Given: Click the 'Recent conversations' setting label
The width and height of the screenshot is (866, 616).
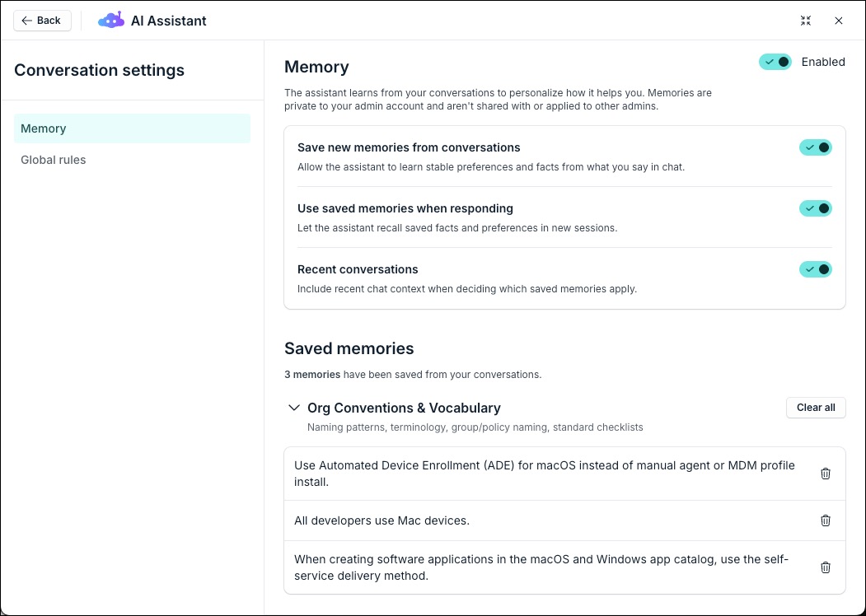Looking at the screenshot, I should coord(358,269).
